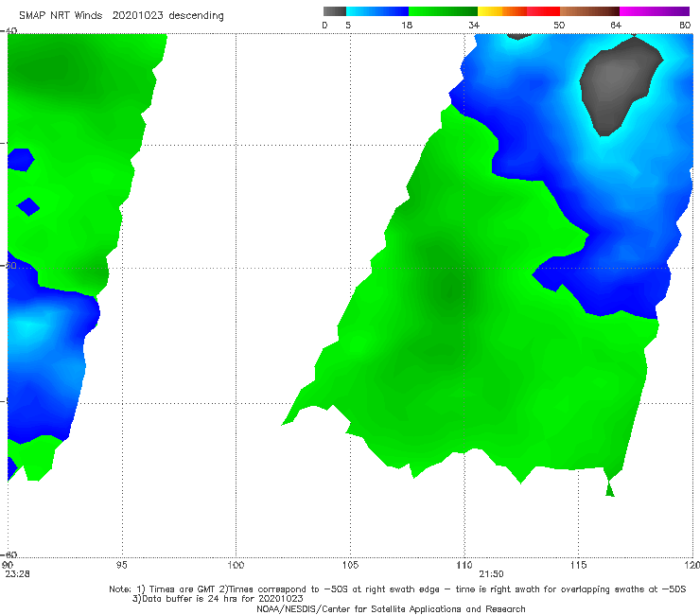Click the small green sliver below the right swath

[x=610, y=489]
